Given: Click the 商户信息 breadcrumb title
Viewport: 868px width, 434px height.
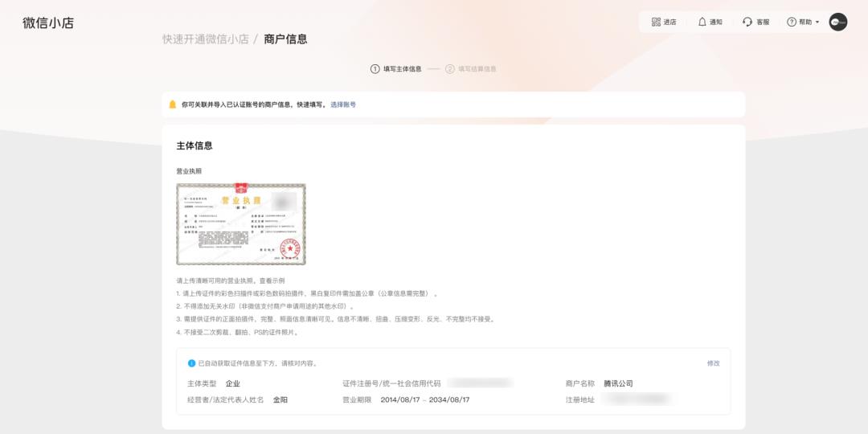Looking at the screenshot, I should point(285,39).
